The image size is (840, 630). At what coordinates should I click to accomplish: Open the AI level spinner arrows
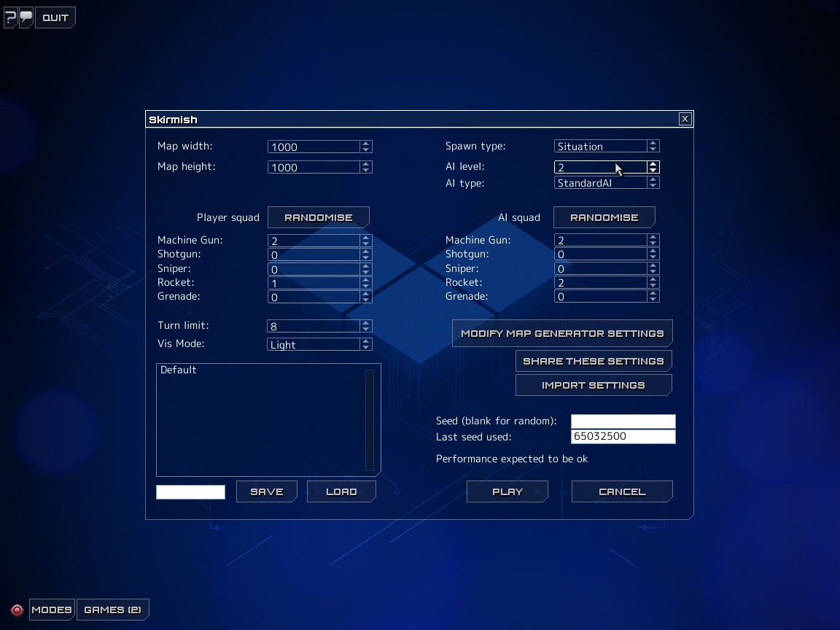click(653, 167)
